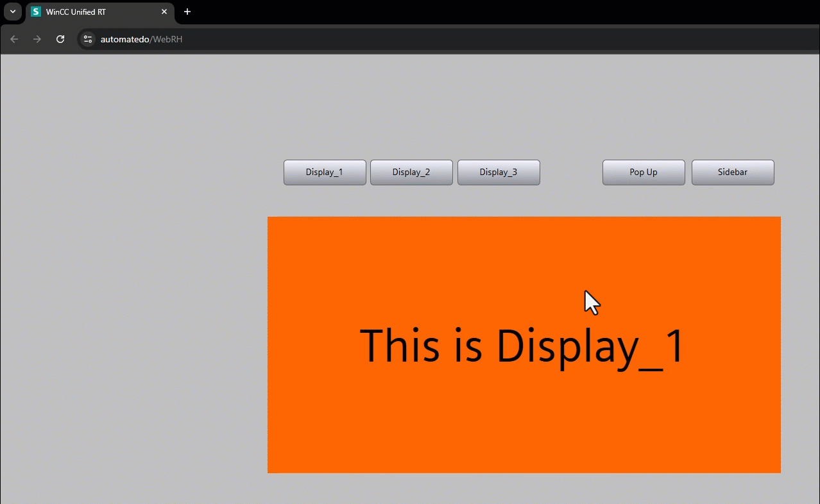Open the Pop Up button
This screenshot has height=504, width=820.
[644, 172]
